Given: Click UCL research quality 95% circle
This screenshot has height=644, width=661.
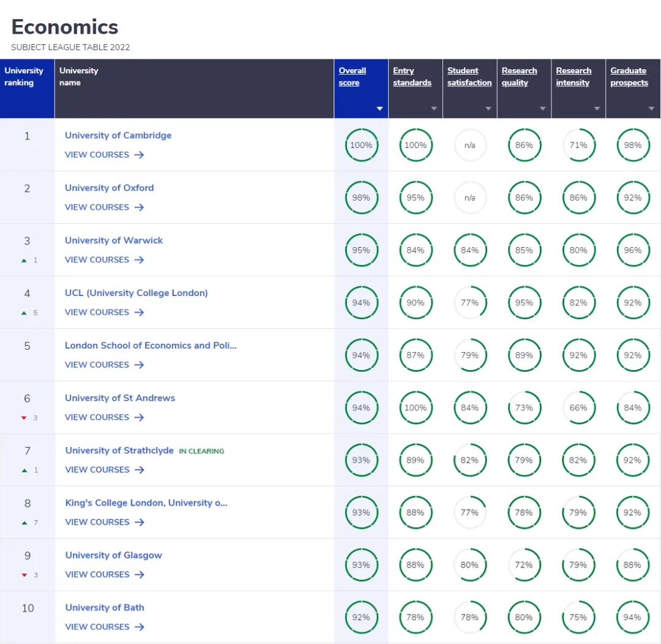Looking at the screenshot, I should (x=524, y=303).
